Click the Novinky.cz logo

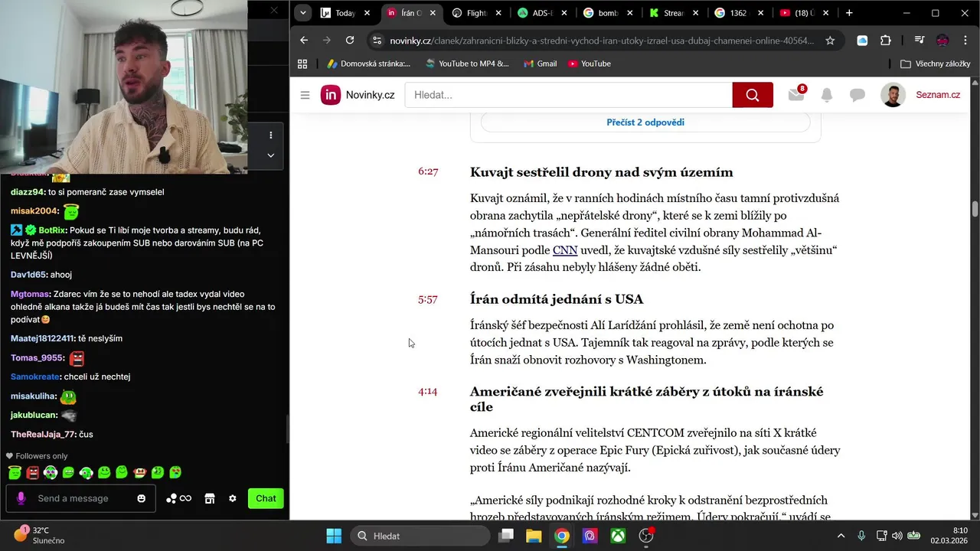(358, 95)
